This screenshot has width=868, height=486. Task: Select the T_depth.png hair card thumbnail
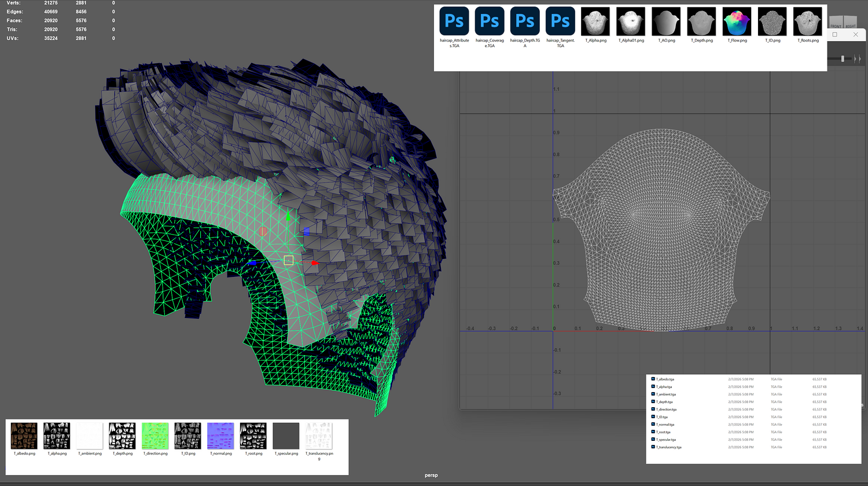(122, 436)
